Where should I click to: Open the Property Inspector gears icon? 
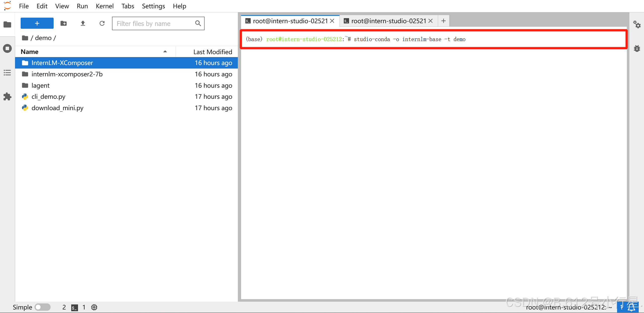pyautogui.click(x=637, y=24)
